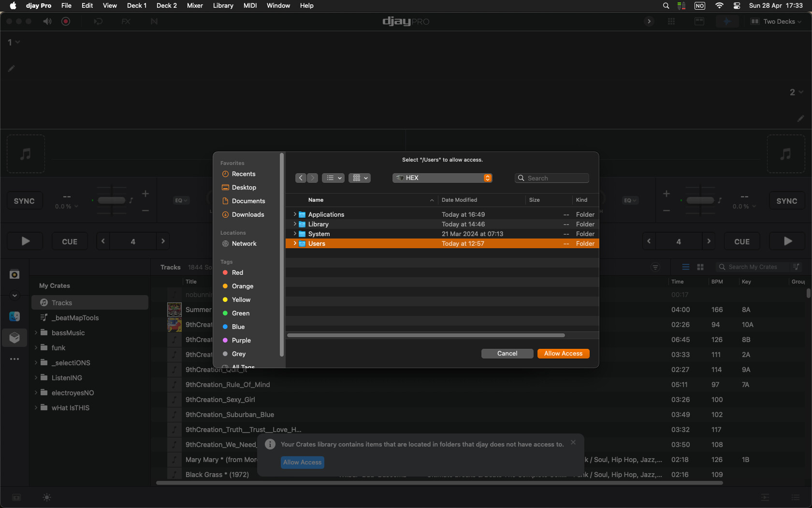Open the Finder source in library sidebar
Image resolution: width=812 pixels, height=508 pixels.
point(14,316)
